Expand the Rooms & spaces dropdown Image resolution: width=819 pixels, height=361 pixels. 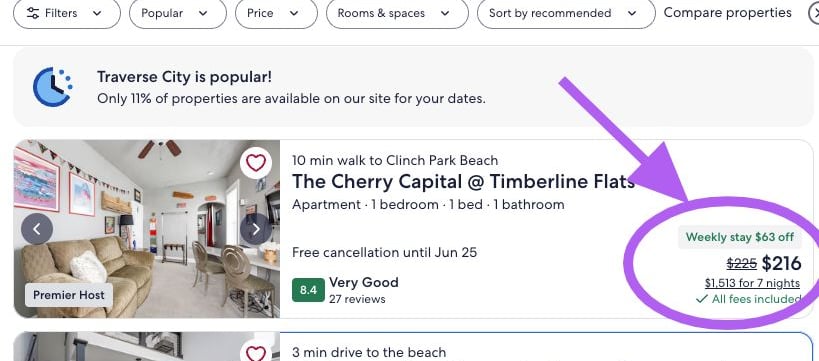(397, 13)
